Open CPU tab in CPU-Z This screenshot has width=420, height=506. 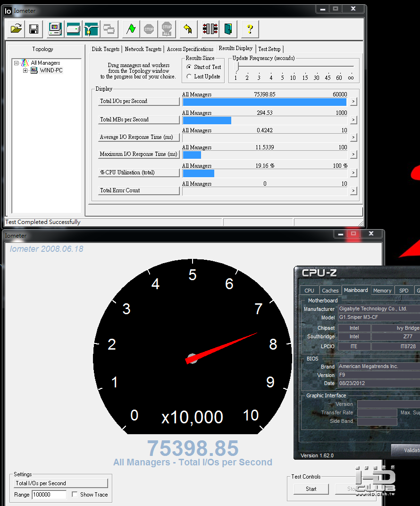[309, 291]
